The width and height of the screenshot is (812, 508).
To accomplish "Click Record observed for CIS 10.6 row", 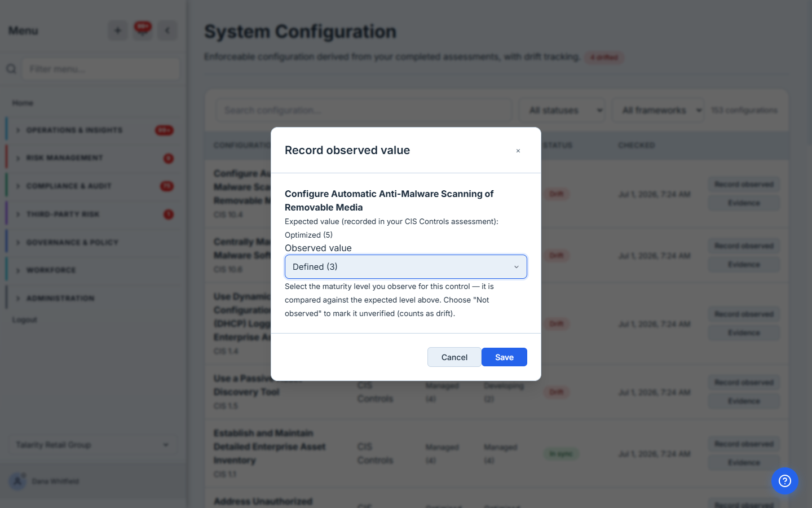I will click(x=744, y=246).
